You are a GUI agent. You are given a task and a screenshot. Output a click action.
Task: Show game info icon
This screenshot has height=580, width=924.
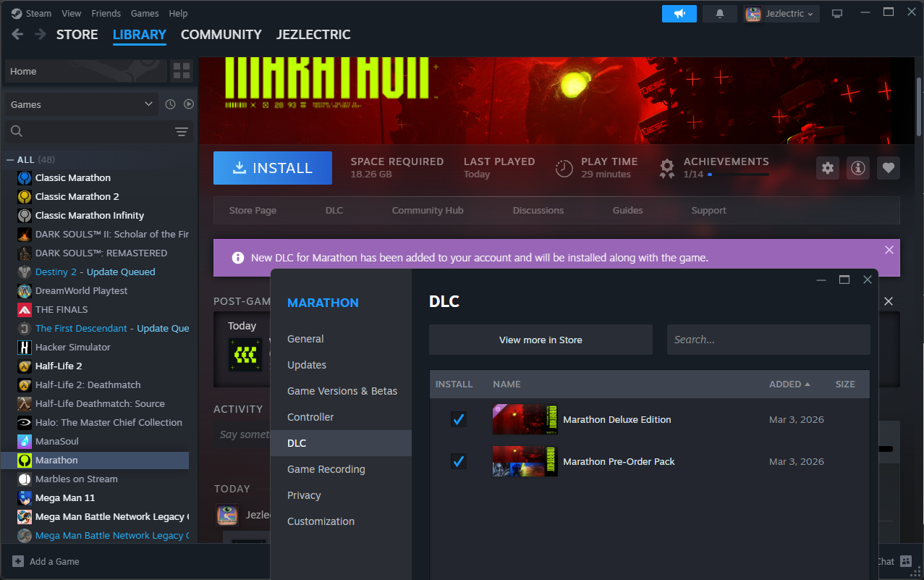[858, 168]
